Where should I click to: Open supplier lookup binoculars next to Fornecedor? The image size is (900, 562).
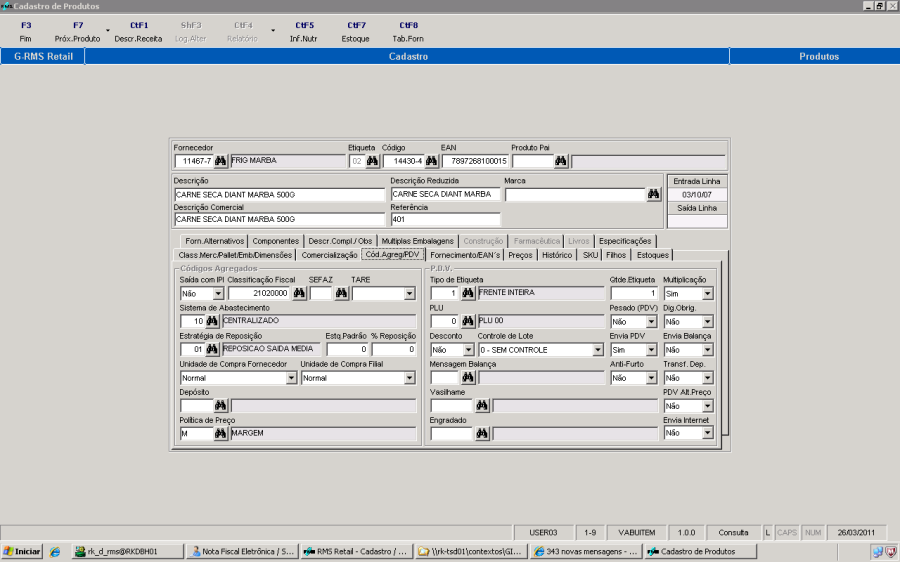coord(221,161)
